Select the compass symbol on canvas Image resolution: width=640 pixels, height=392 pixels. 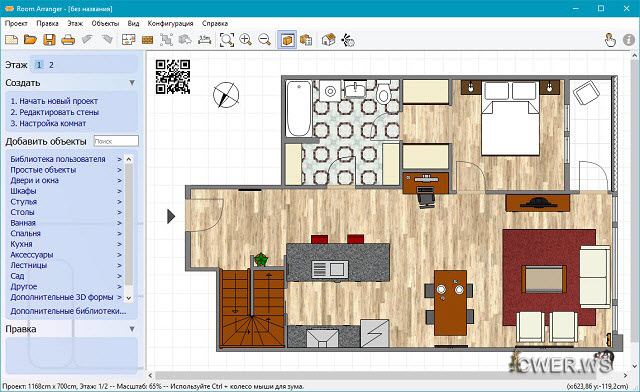226,95
